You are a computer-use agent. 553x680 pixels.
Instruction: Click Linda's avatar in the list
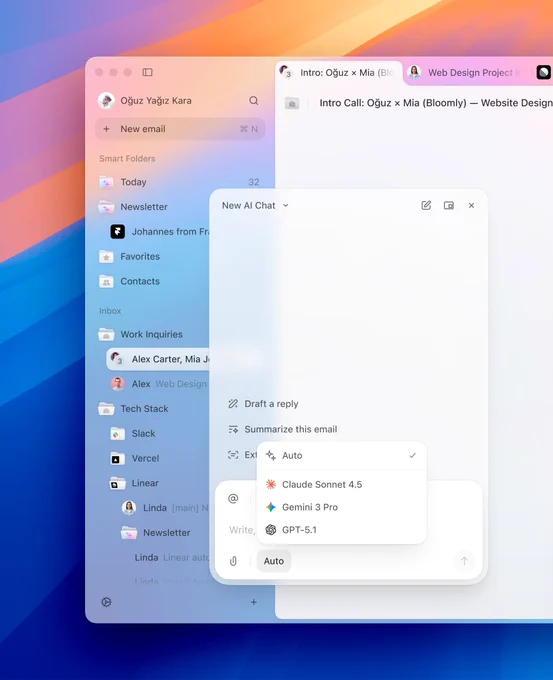pos(129,507)
